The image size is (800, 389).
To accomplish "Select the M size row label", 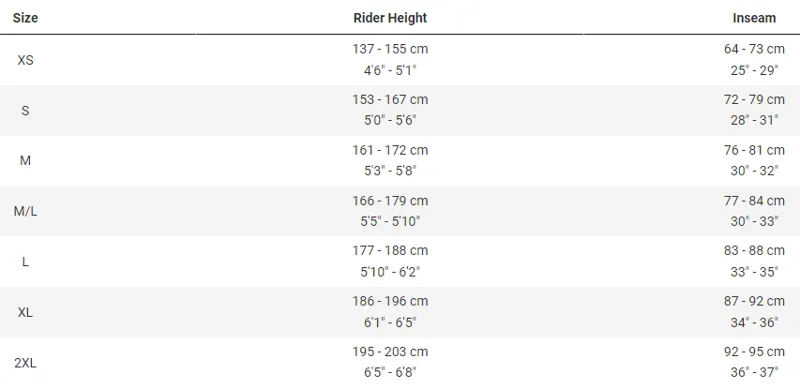I will click(x=25, y=161).
